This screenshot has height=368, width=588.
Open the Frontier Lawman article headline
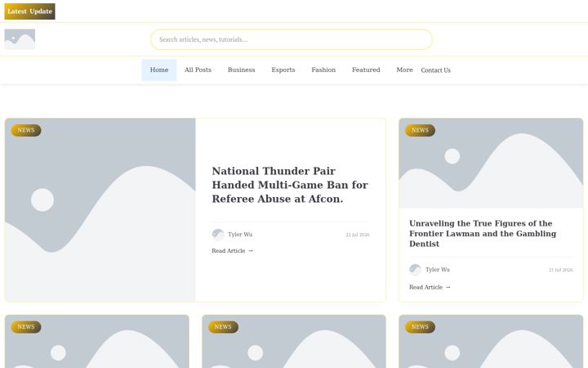coord(483,234)
